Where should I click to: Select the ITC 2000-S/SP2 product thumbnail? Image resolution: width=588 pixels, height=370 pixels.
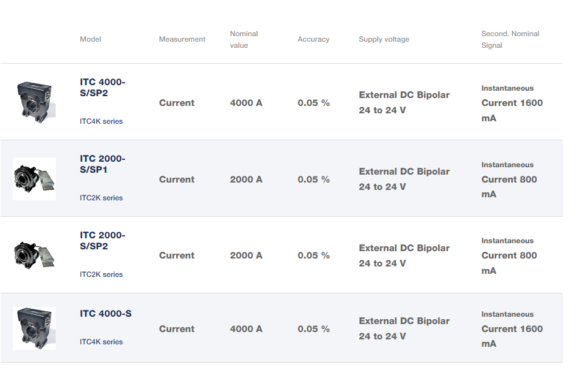click(x=34, y=255)
